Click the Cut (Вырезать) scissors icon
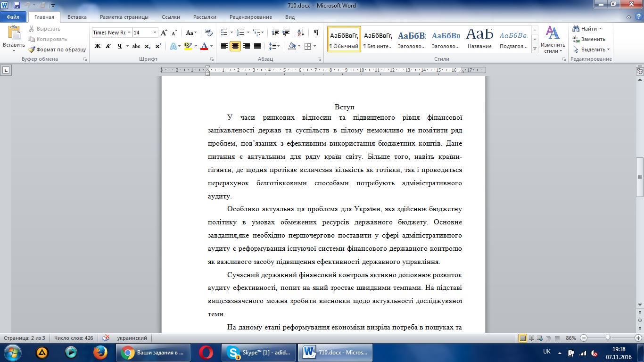 pyautogui.click(x=32, y=29)
